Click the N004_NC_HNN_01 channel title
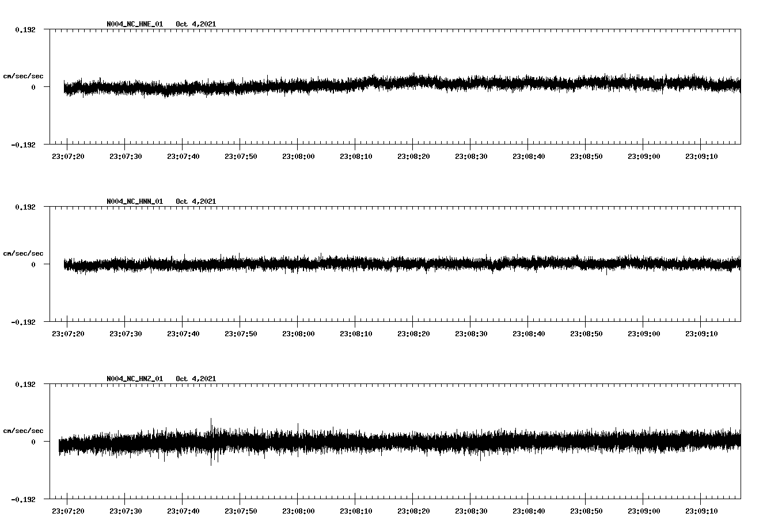Viewport: 782px width, 532px height. [135, 202]
